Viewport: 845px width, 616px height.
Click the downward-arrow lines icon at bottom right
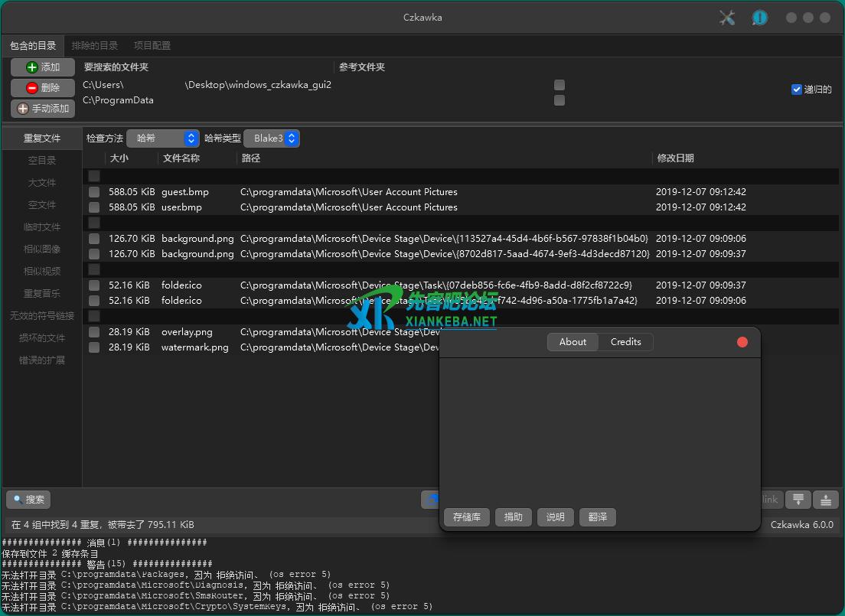(x=798, y=500)
